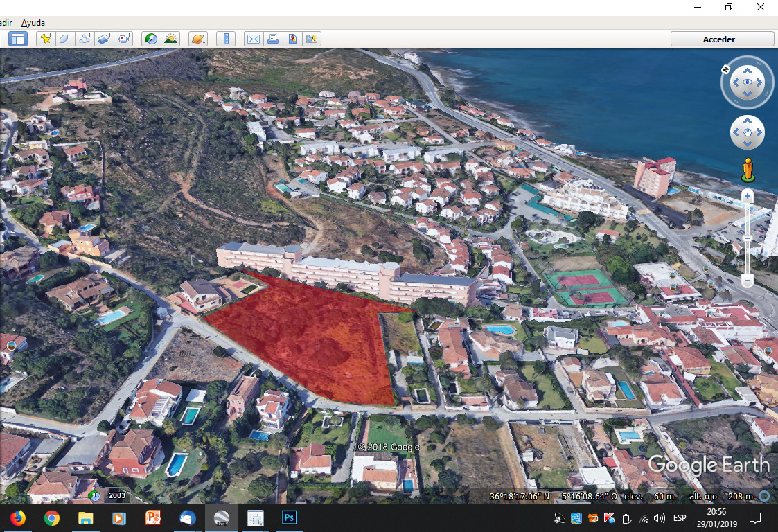778x532 pixels.
Task: Switch the ESP keyboard language indicator
Action: pos(680,518)
